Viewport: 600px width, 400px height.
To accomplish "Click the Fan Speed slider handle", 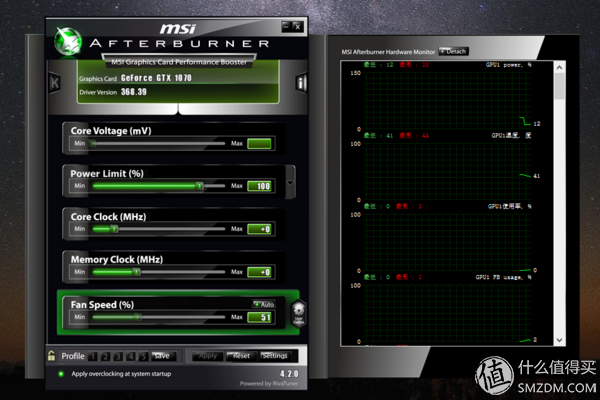I will click(x=137, y=317).
